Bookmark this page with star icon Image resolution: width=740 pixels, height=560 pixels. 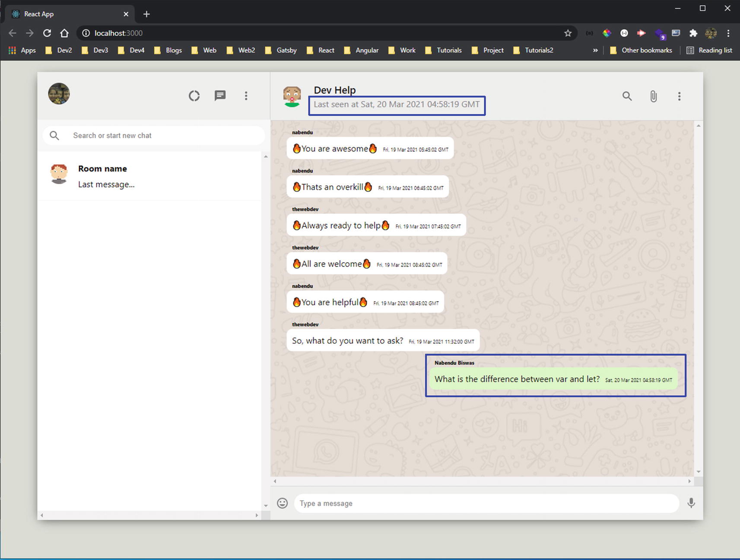pyautogui.click(x=568, y=33)
